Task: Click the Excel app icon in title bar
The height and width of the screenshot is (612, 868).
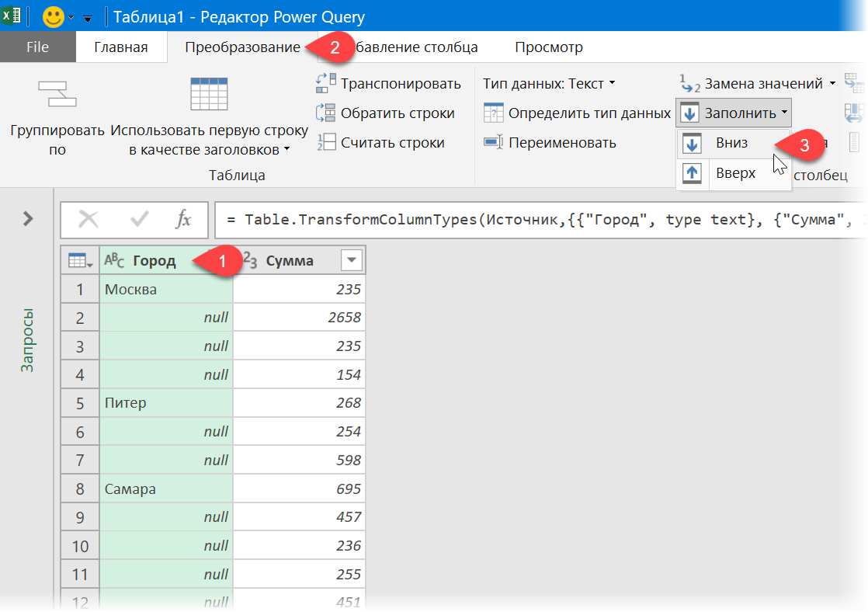Action: 11,16
